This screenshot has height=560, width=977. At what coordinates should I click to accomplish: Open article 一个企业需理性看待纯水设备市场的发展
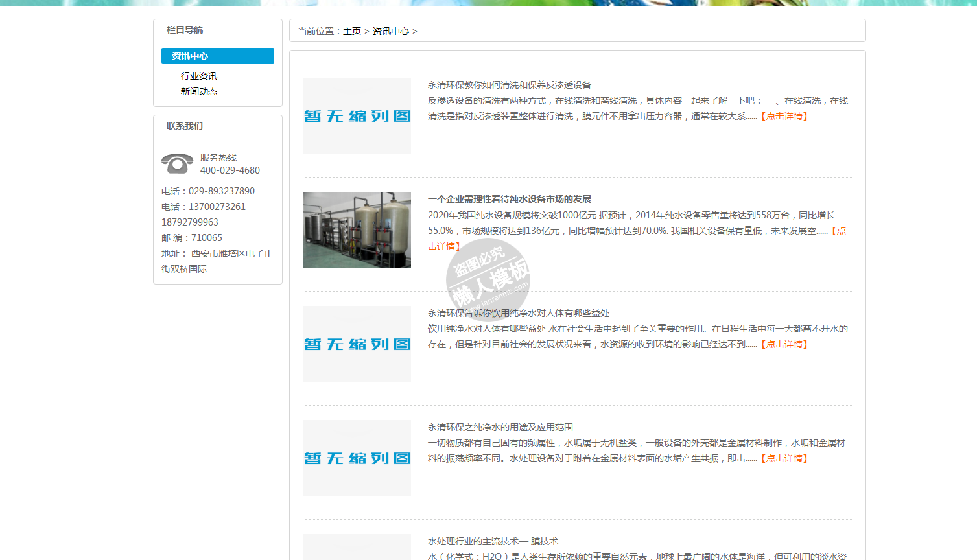[x=510, y=199]
